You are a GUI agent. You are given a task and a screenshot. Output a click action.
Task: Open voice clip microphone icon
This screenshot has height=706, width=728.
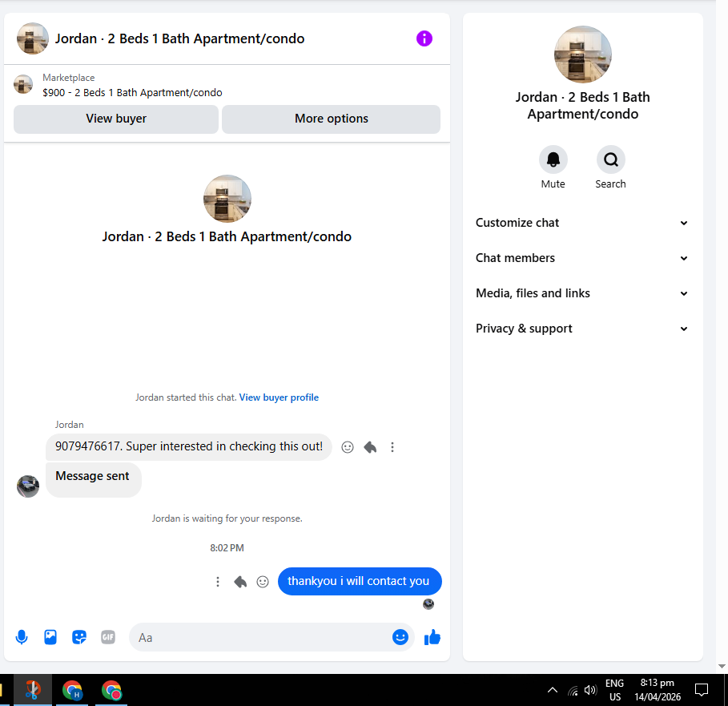pyautogui.click(x=22, y=637)
